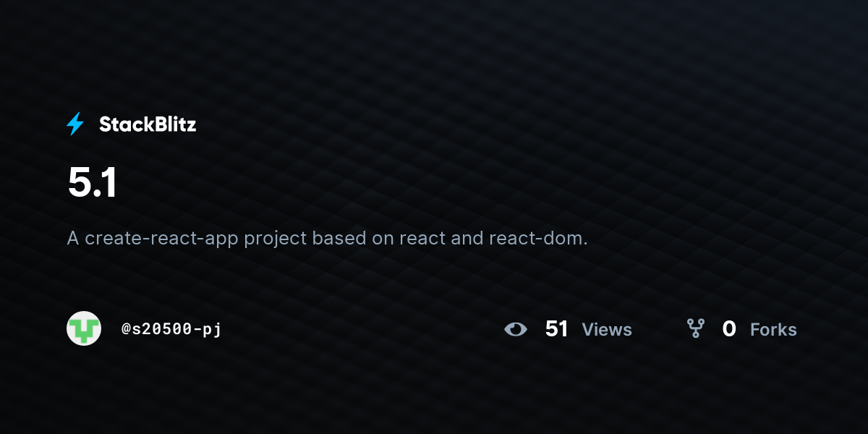
Task: Click the eye views icon
Action: coord(516,330)
